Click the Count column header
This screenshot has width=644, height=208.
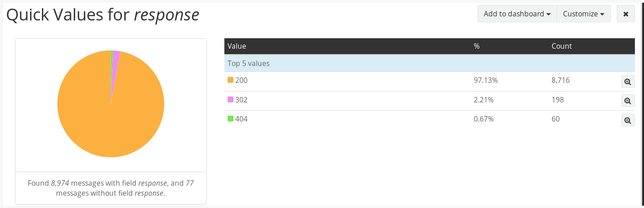coord(562,46)
